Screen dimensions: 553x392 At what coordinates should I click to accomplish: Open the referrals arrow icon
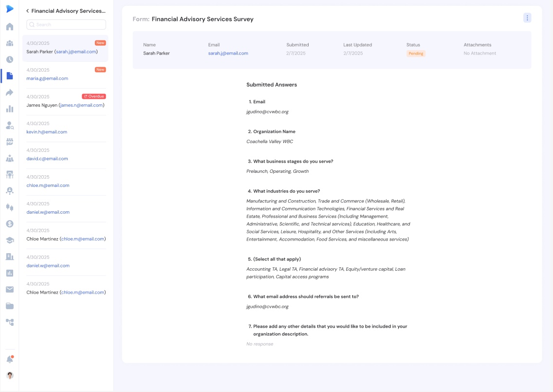click(x=9, y=92)
